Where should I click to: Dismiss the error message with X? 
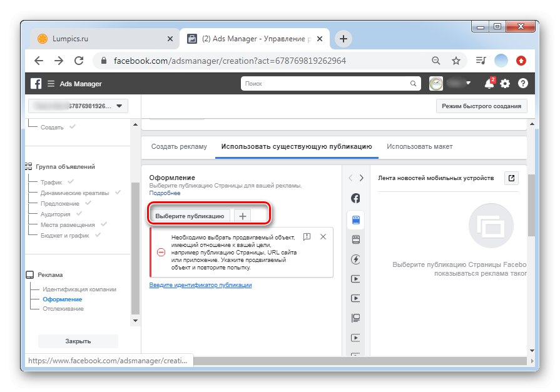(x=323, y=237)
